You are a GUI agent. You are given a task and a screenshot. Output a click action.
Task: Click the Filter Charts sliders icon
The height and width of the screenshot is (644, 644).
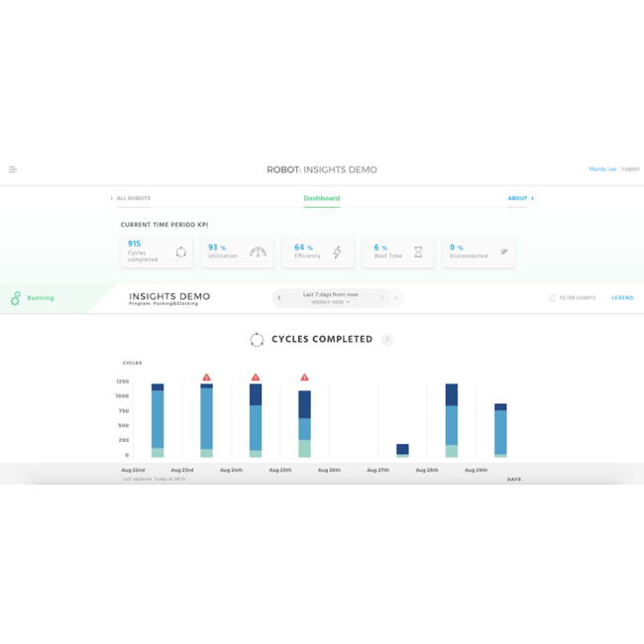[552, 298]
